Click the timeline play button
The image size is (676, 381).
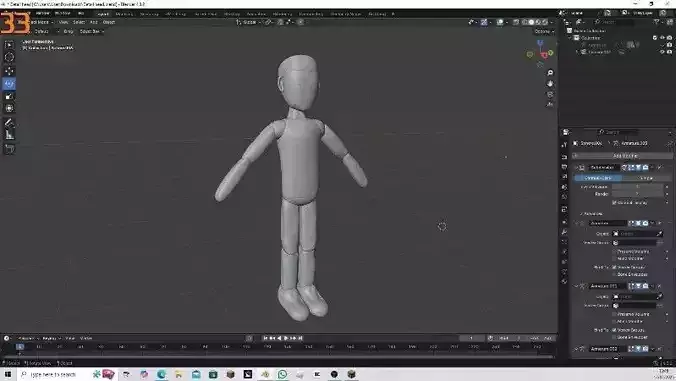click(286, 338)
